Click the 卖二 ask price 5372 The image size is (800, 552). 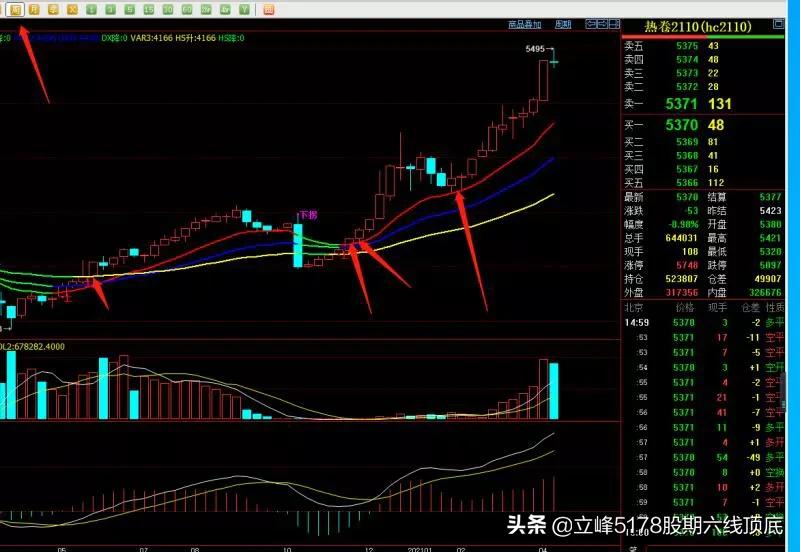(x=687, y=87)
